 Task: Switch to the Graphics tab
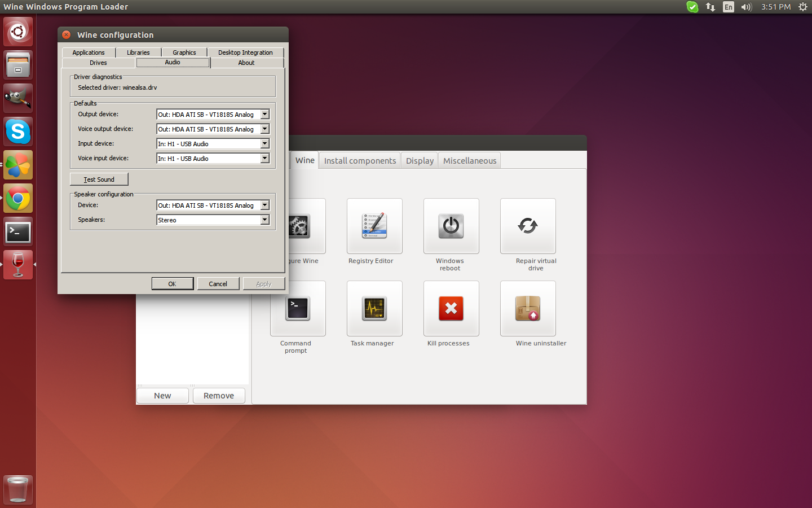(184, 52)
